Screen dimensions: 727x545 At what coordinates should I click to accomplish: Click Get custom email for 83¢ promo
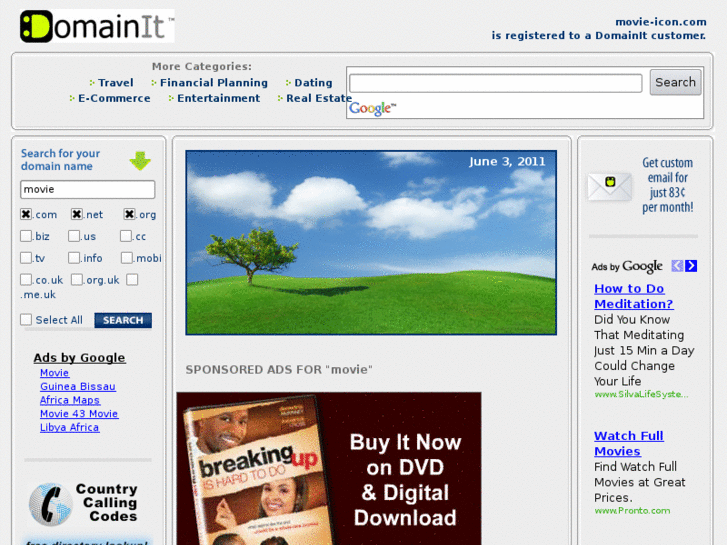667,185
